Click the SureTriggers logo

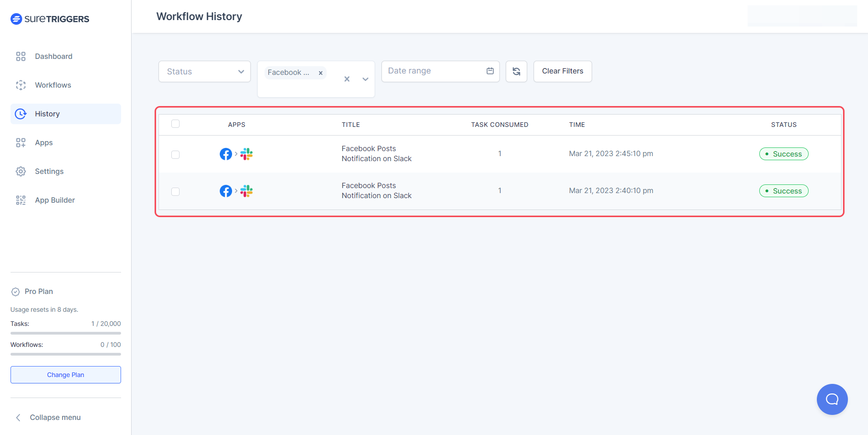pyautogui.click(x=49, y=19)
